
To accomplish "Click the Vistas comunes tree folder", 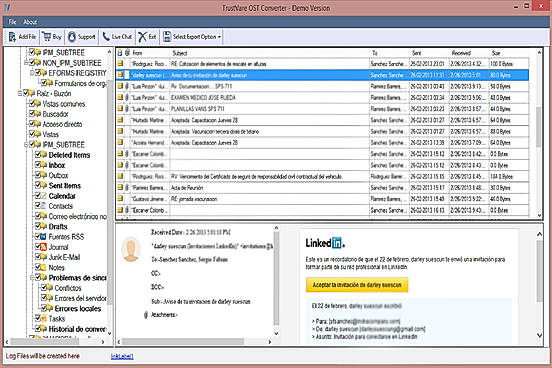I will point(64,104).
